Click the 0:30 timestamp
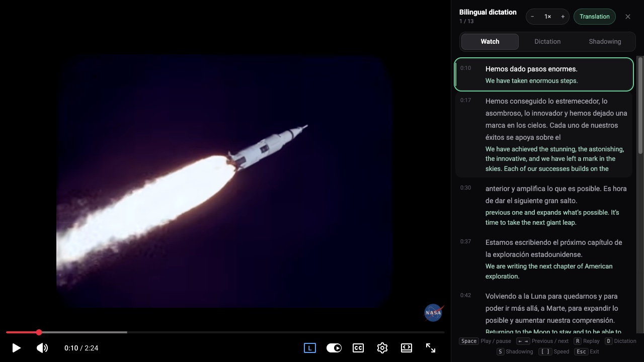The image size is (644, 362). point(465,188)
